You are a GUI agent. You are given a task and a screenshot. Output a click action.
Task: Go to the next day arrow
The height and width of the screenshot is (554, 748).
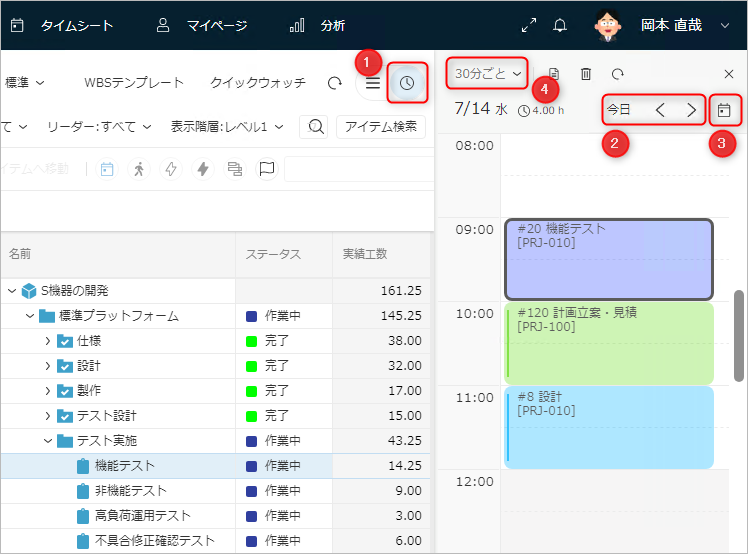[x=691, y=109]
